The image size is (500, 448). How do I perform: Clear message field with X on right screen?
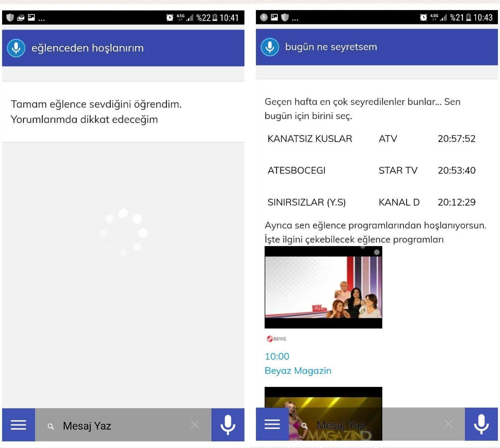point(448,424)
